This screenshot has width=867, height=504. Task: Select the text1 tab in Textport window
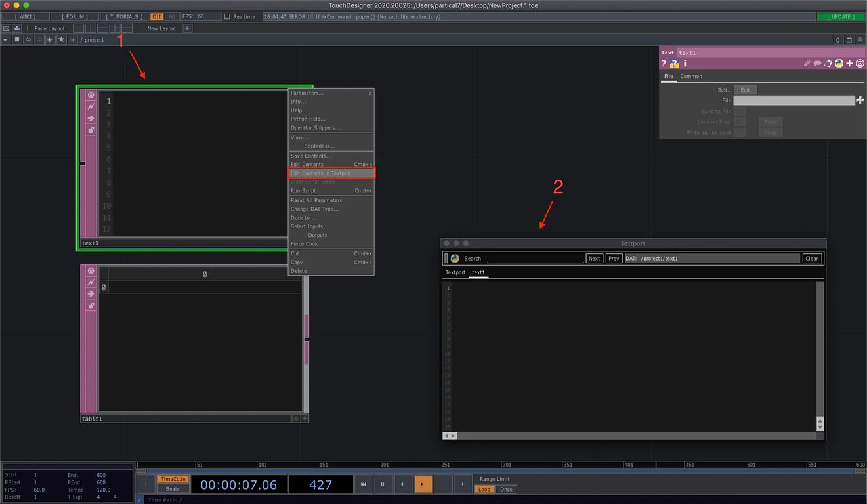pyautogui.click(x=478, y=272)
